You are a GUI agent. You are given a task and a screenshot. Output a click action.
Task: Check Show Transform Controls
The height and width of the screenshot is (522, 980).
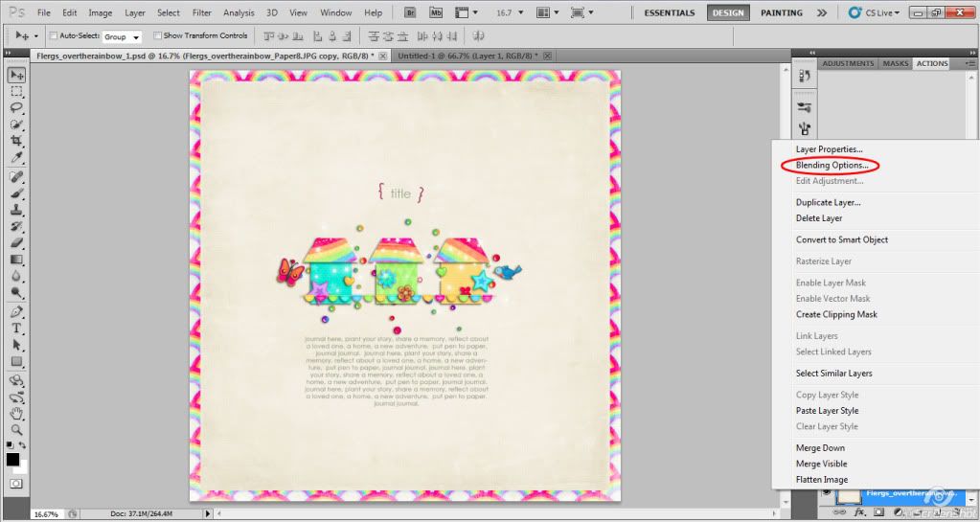pos(157,35)
